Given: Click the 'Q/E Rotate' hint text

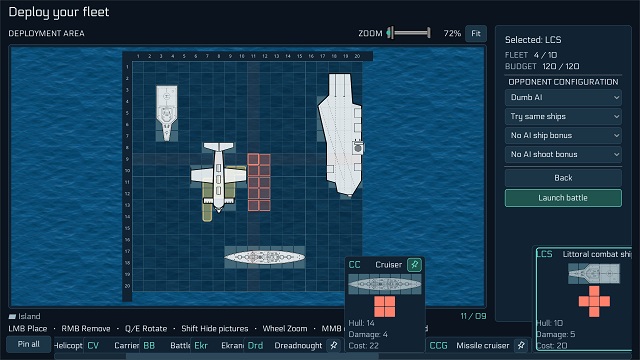Looking at the screenshot, I should click(x=146, y=329).
